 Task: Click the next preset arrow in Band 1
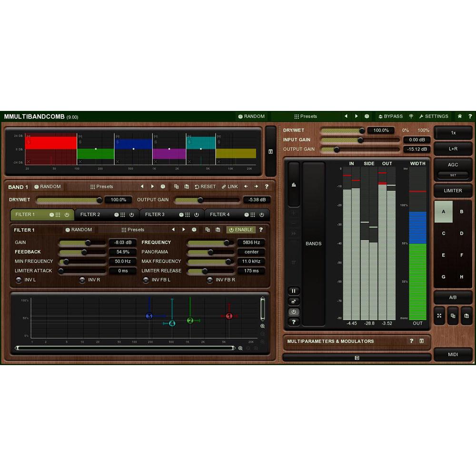(153, 187)
